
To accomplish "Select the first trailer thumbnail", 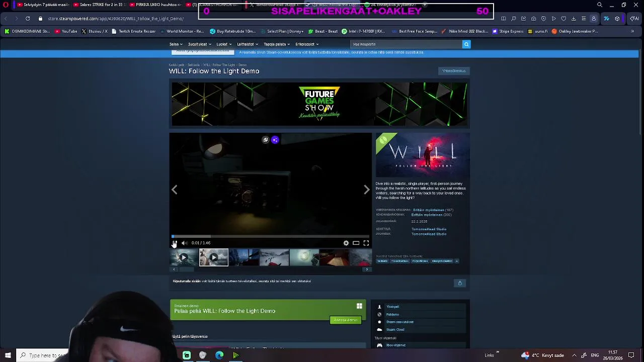I will click(x=184, y=257).
